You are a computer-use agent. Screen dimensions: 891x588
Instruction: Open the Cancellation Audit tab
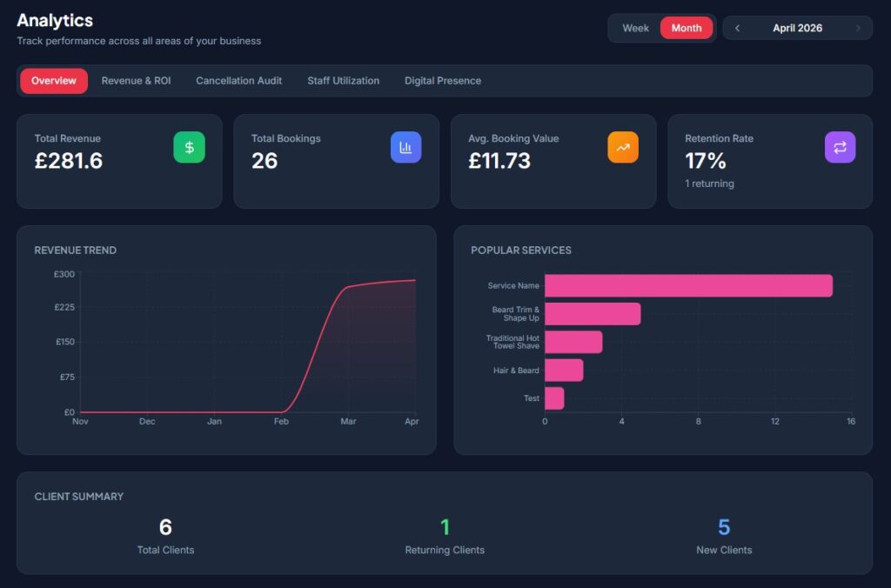[238, 81]
